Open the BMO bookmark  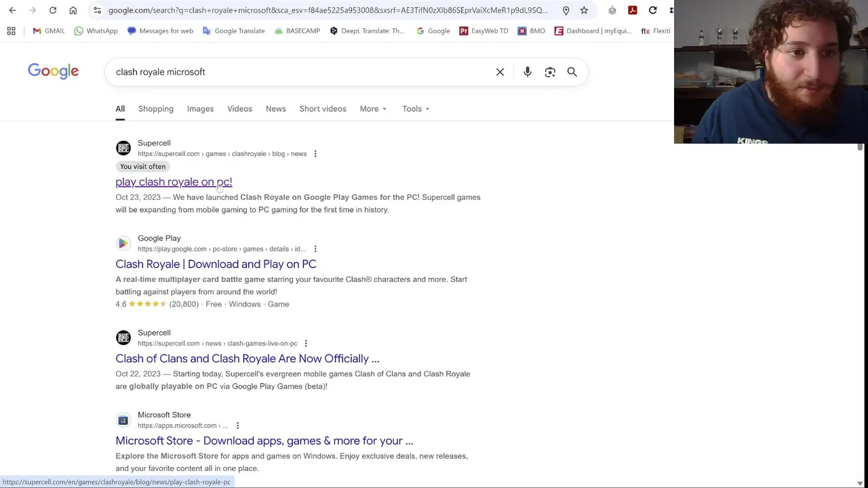pyautogui.click(x=531, y=30)
